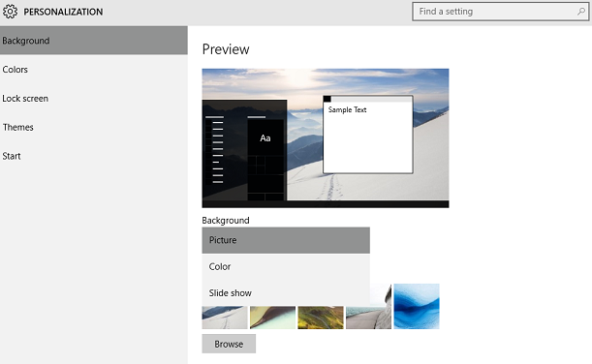Go to Lock screen settings

(94, 99)
